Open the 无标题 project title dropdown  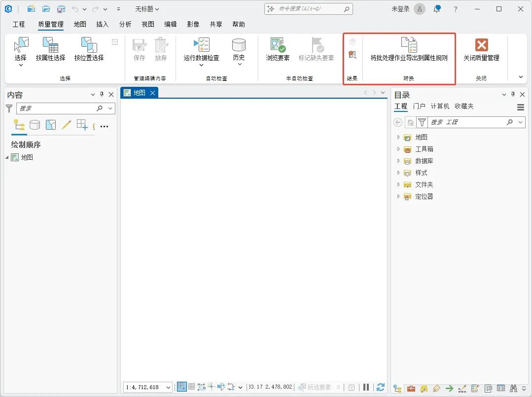point(147,9)
